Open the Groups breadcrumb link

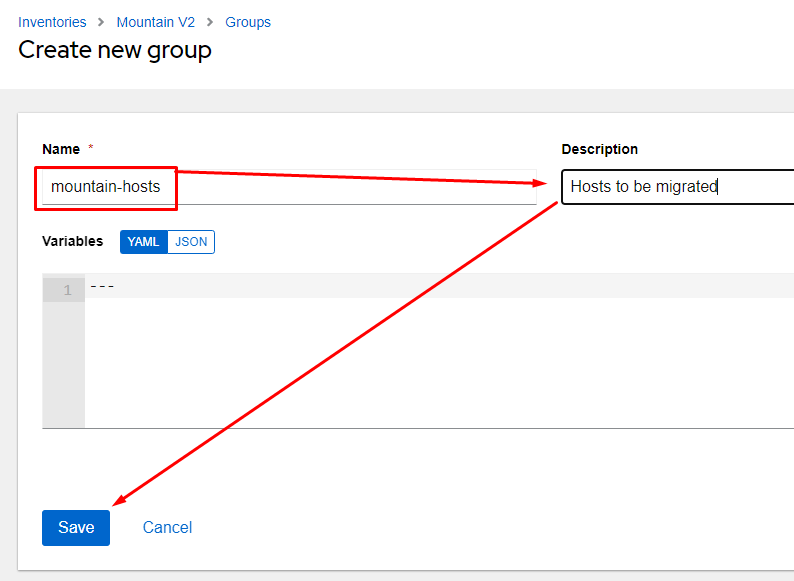click(x=248, y=22)
